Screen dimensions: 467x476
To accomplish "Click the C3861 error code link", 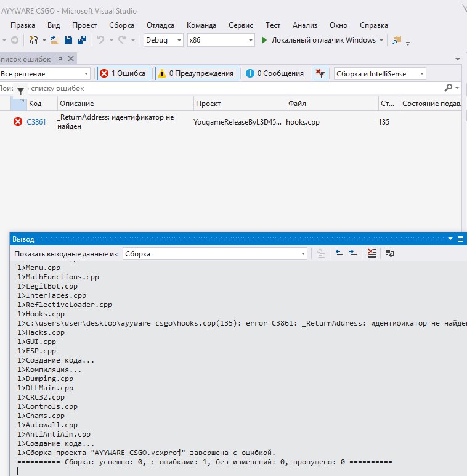I will [x=36, y=122].
